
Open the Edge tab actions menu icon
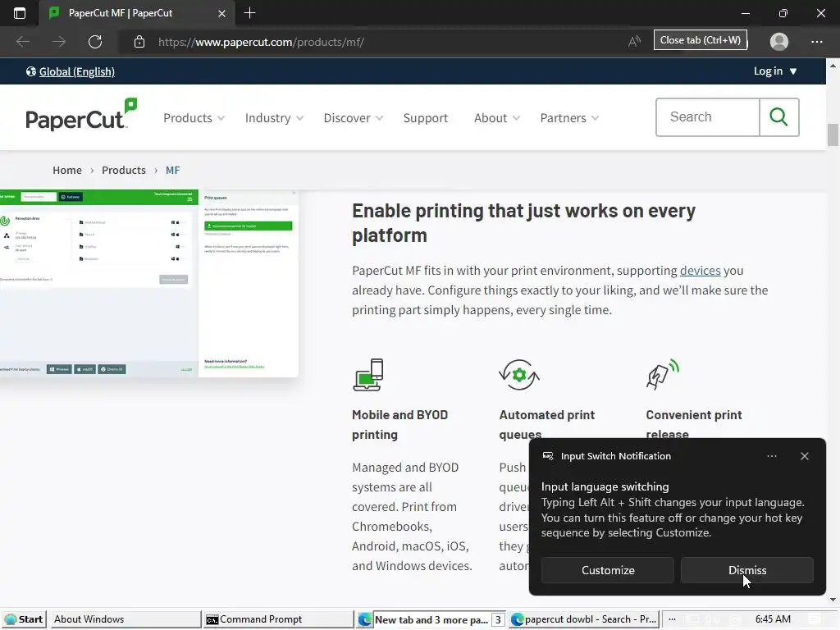20,13
